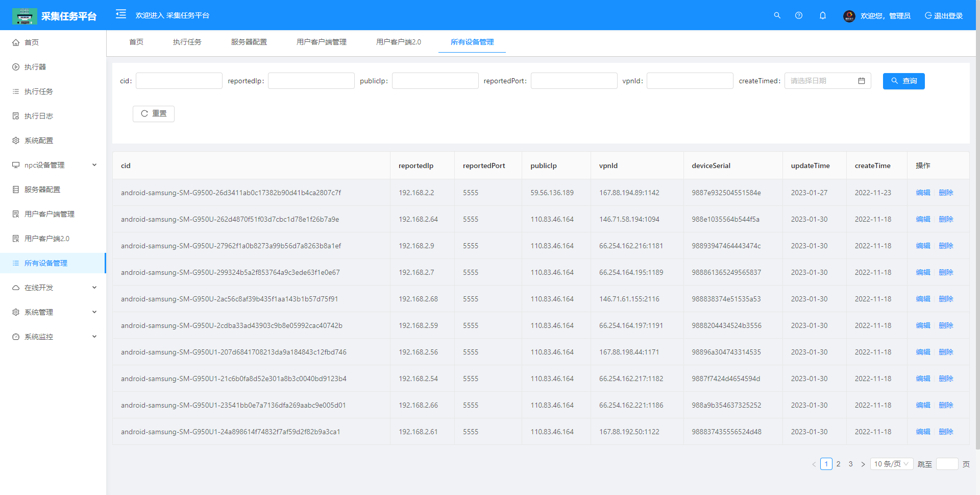
Task: Click the 重置 reset button
Action: [x=154, y=113]
